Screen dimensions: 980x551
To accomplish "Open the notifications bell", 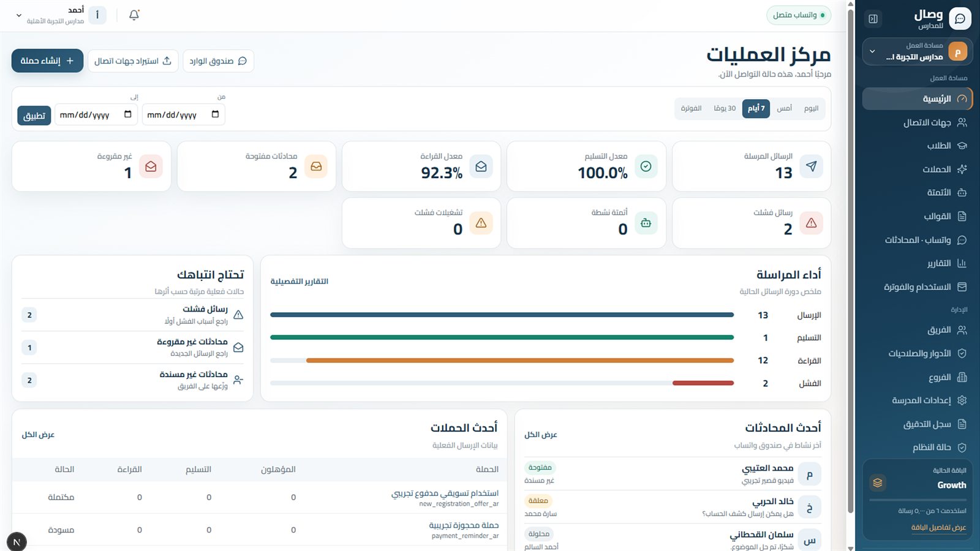I will click(134, 15).
